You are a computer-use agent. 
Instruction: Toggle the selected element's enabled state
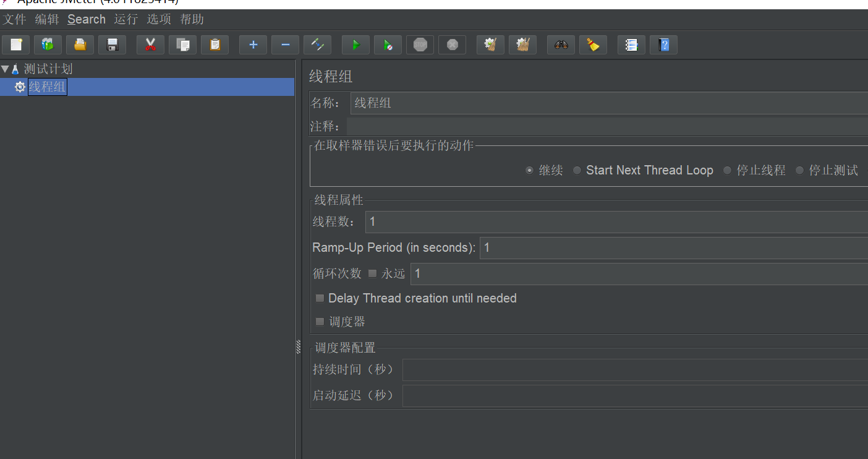(317, 44)
